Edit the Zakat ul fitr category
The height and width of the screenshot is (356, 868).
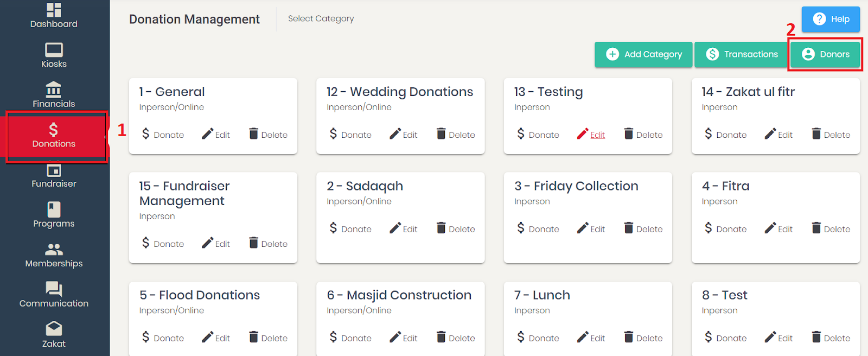coord(778,134)
